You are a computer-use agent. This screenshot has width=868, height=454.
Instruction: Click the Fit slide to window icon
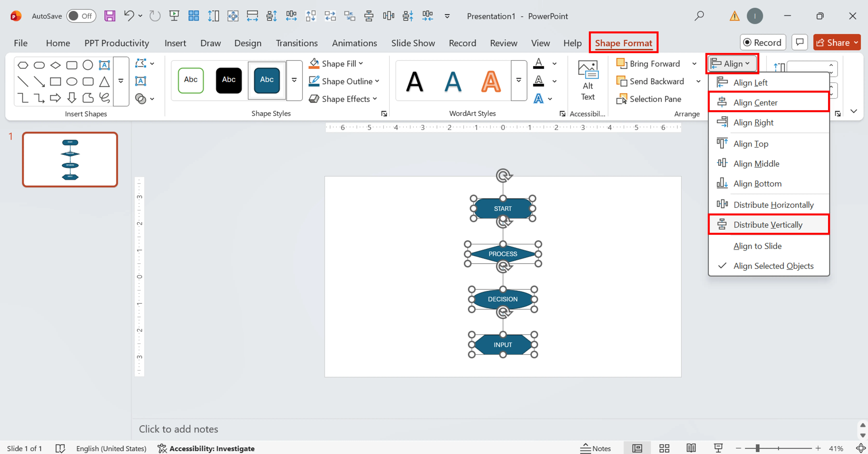point(861,448)
